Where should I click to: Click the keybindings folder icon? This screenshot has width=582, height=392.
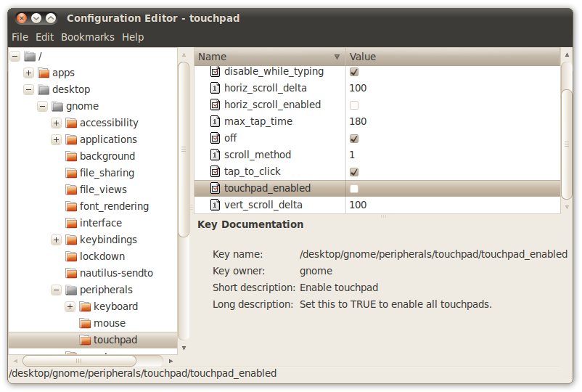71,240
